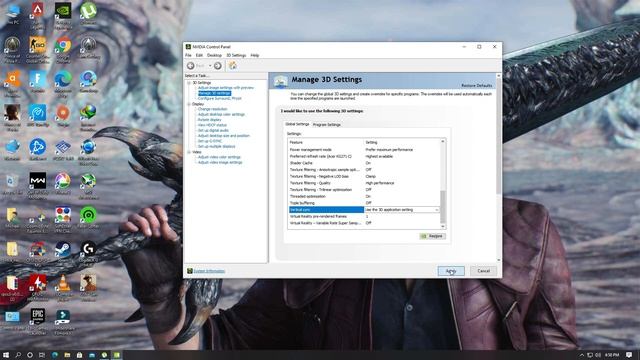This screenshot has height=360, width=640.
Task: Click the Home icon in NVIDIA toolbar
Action: (233, 66)
